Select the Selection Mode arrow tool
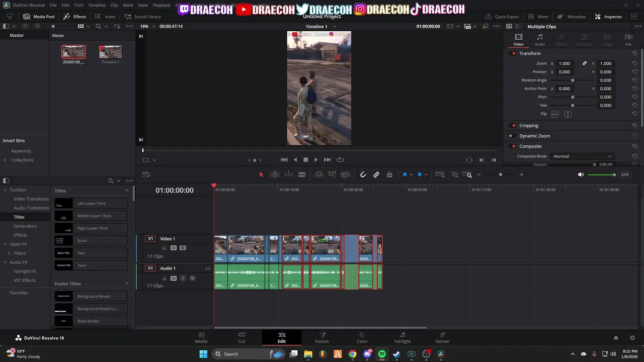Image resolution: width=644 pixels, height=362 pixels. [261, 174]
